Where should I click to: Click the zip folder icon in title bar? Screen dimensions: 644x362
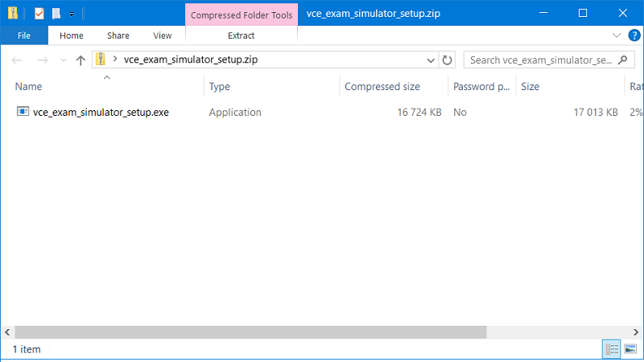pyautogui.click(x=13, y=14)
